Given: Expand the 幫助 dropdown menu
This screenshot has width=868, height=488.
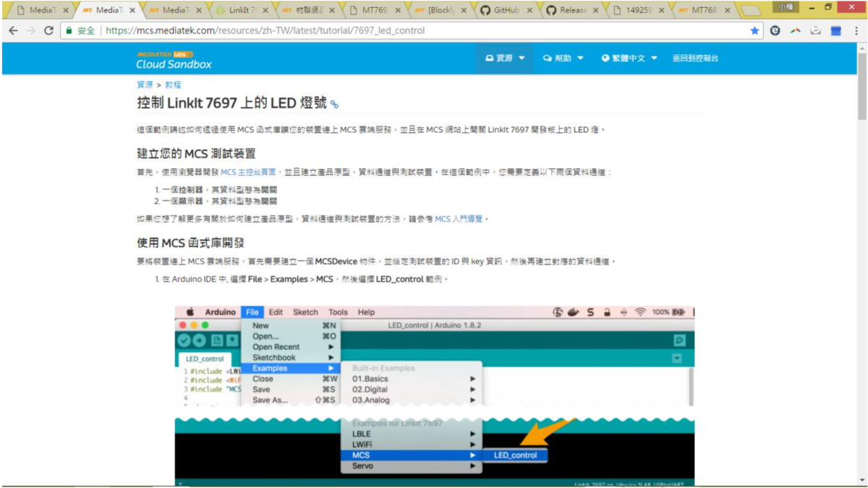Looking at the screenshot, I should click(563, 59).
